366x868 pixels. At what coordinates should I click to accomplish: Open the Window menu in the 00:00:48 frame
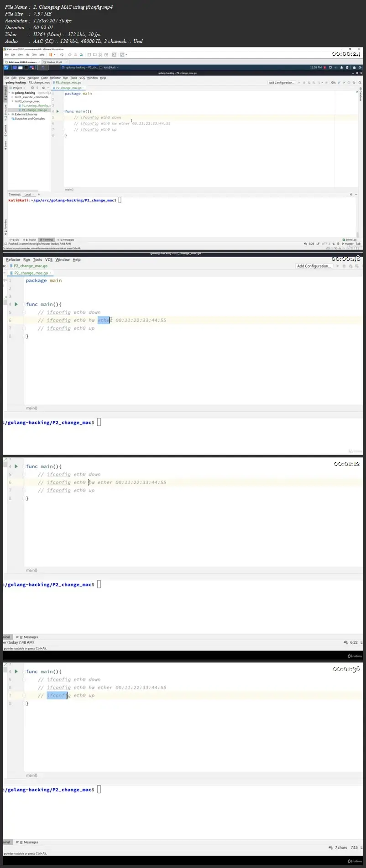pyautogui.click(x=63, y=259)
